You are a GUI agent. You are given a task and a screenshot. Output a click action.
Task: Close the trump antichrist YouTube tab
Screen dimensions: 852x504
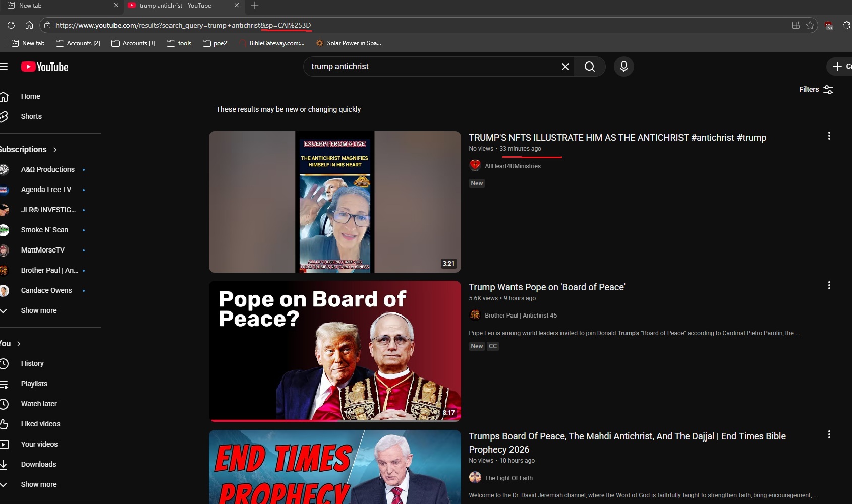(237, 5)
